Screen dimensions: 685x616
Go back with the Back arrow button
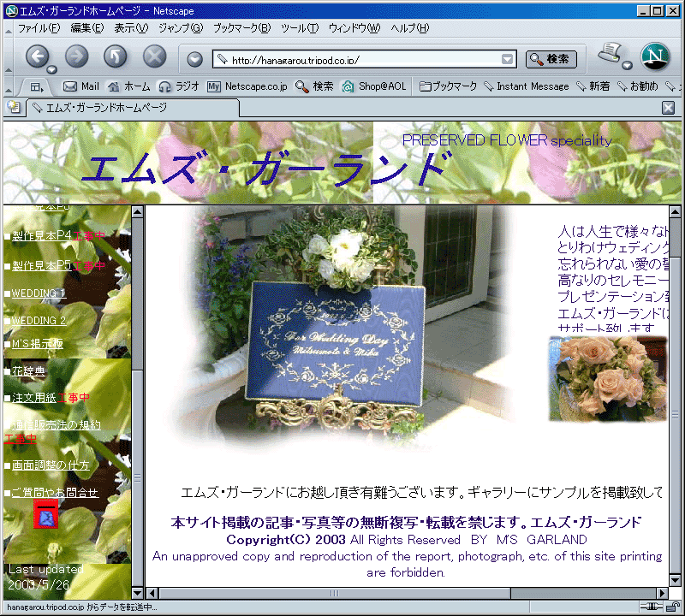pyautogui.click(x=38, y=56)
